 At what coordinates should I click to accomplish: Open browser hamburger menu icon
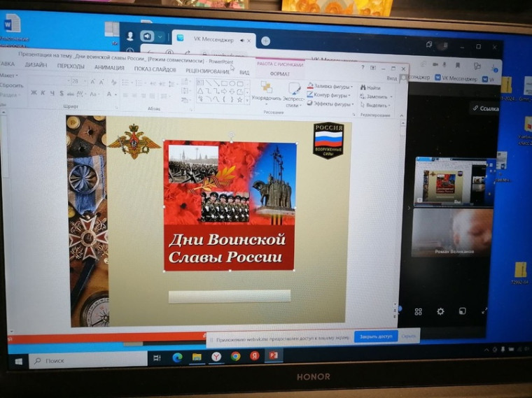click(x=445, y=45)
